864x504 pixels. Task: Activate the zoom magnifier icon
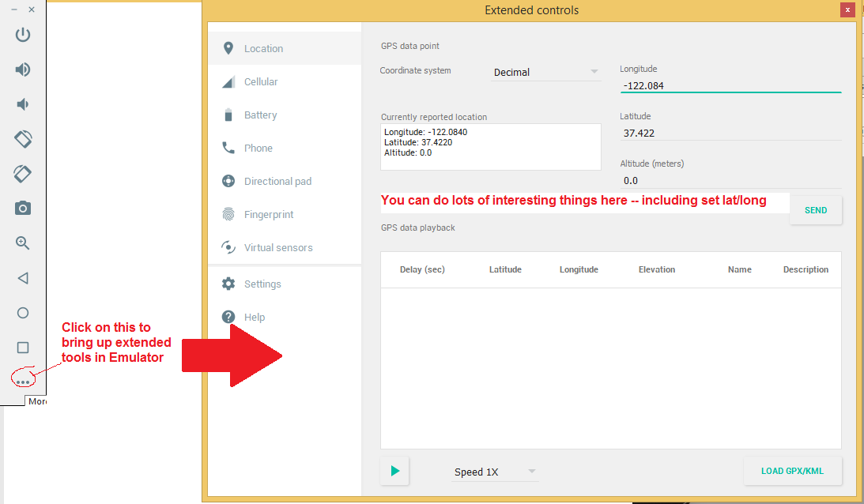(23, 243)
